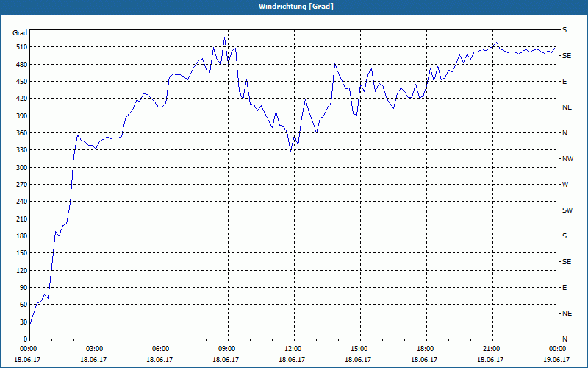Select the 06:00 time label
Viewport: 588px width, 368px height.
coord(162,348)
